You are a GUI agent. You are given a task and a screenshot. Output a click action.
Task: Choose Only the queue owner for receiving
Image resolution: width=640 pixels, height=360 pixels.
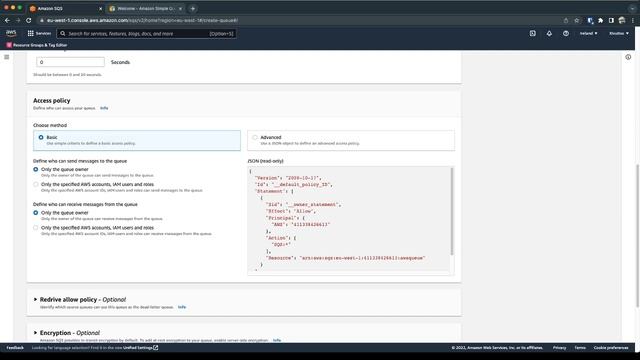[x=36, y=213]
